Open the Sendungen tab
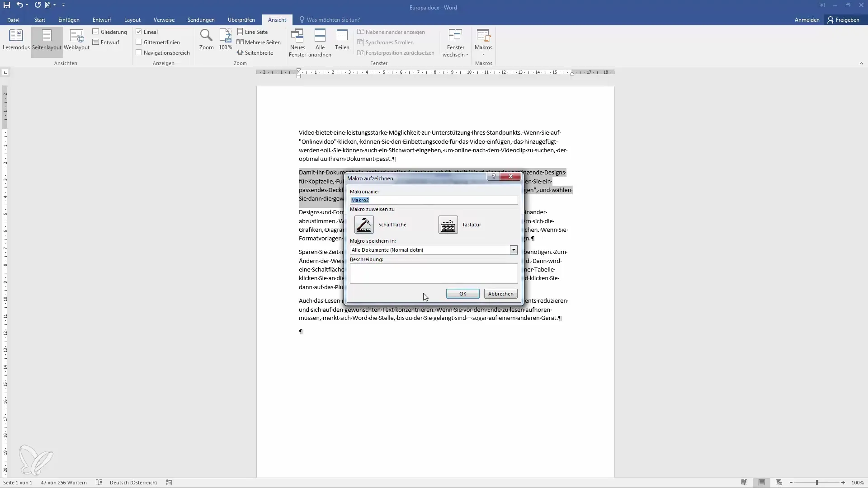This screenshot has width=868, height=488. (201, 20)
